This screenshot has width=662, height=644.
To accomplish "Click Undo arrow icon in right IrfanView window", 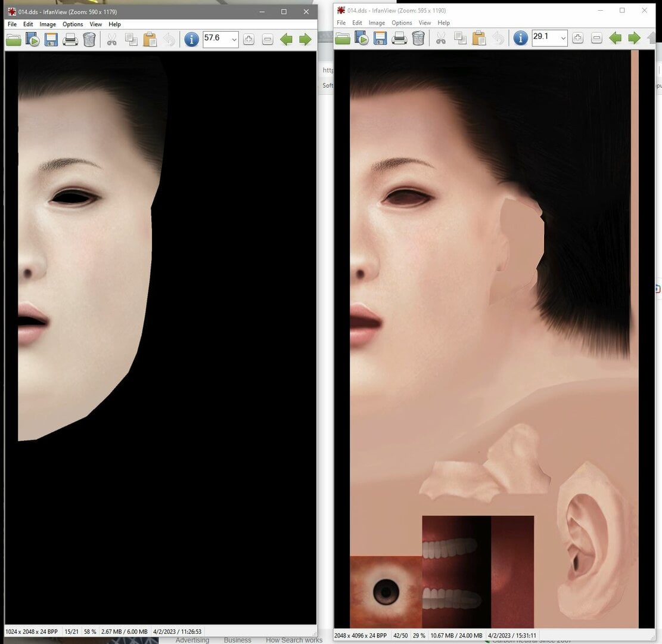I will point(498,38).
